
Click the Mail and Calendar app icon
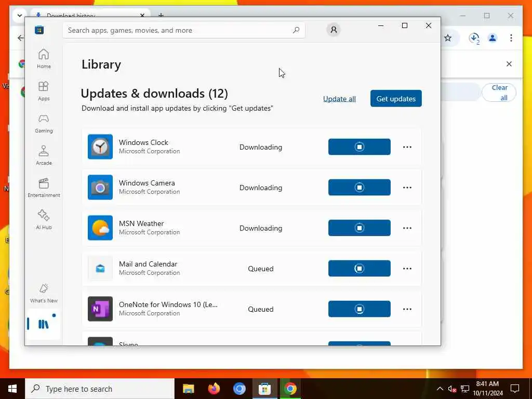pos(100,269)
